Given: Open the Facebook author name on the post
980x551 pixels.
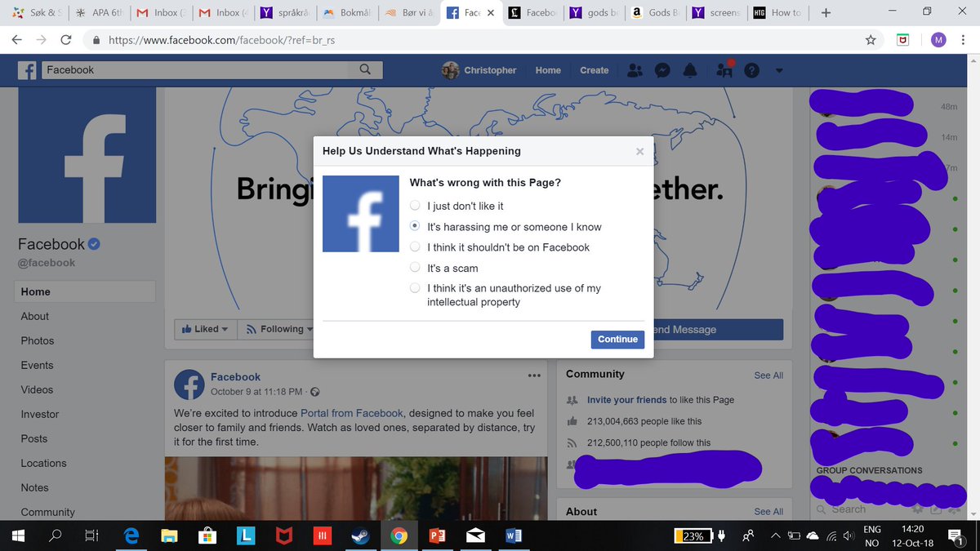Looking at the screenshot, I should [x=235, y=377].
